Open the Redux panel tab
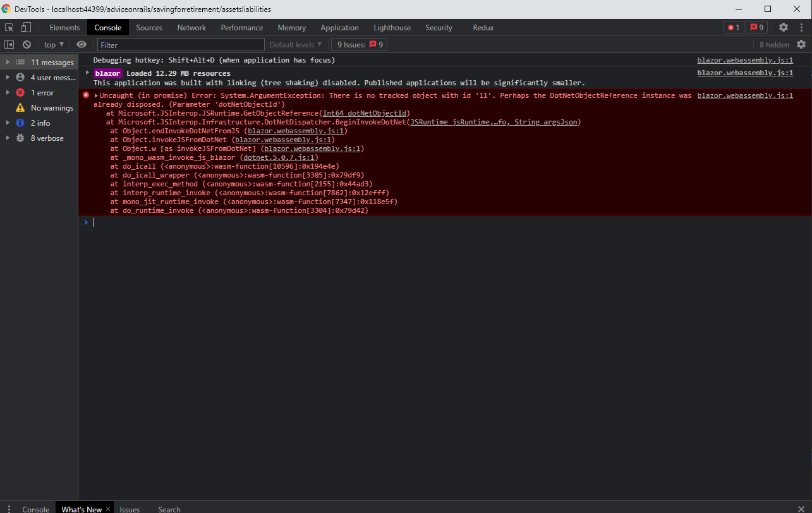Image resolution: width=812 pixels, height=513 pixels. point(483,27)
